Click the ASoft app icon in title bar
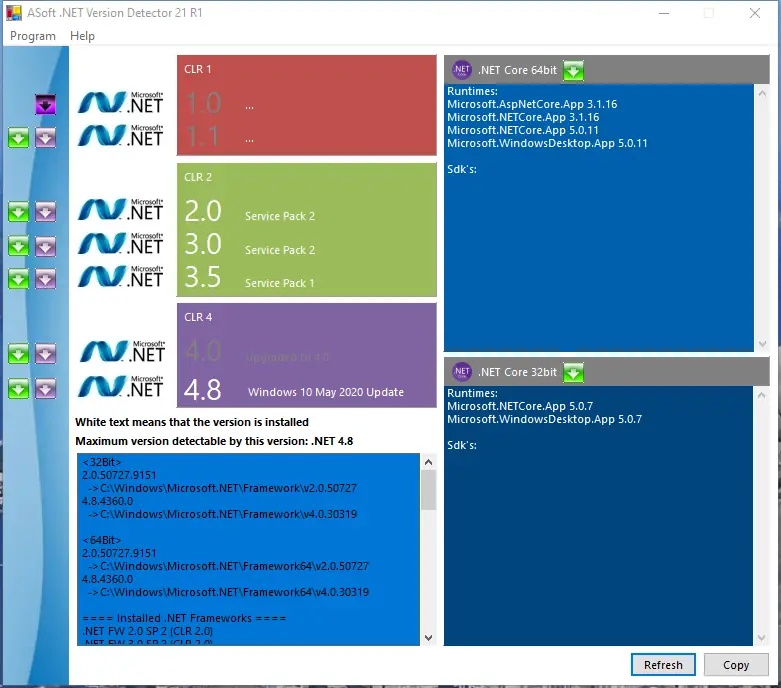781x688 pixels. pyautogui.click(x=14, y=12)
